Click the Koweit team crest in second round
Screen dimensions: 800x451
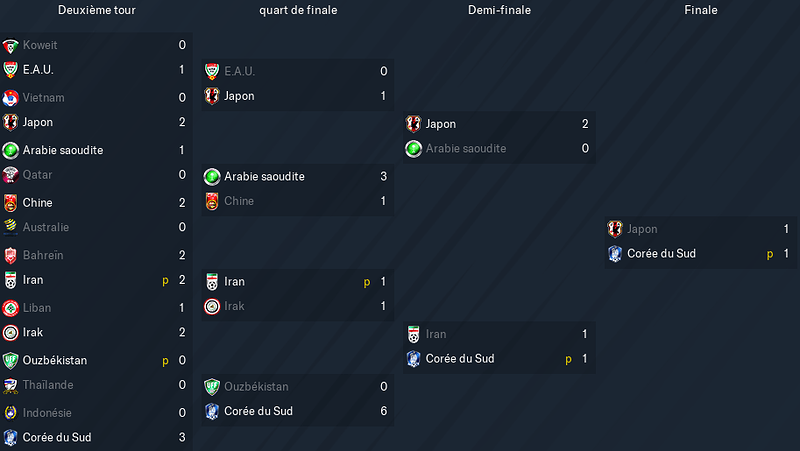[10, 45]
